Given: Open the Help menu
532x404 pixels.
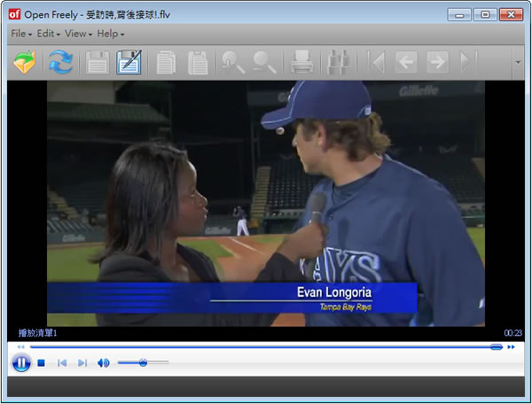Looking at the screenshot, I should pyautogui.click(x=111, y=34).
